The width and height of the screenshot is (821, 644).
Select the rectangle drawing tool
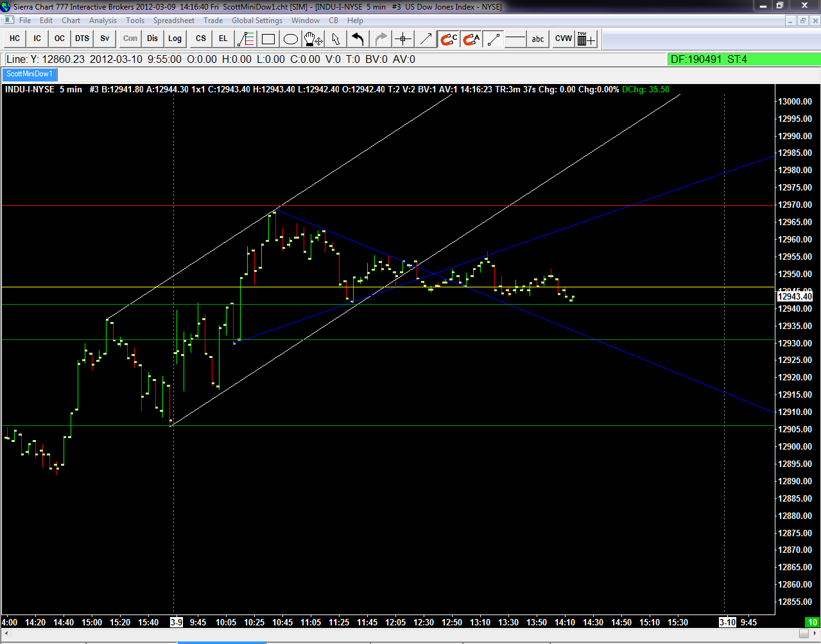tap(268, 38)
